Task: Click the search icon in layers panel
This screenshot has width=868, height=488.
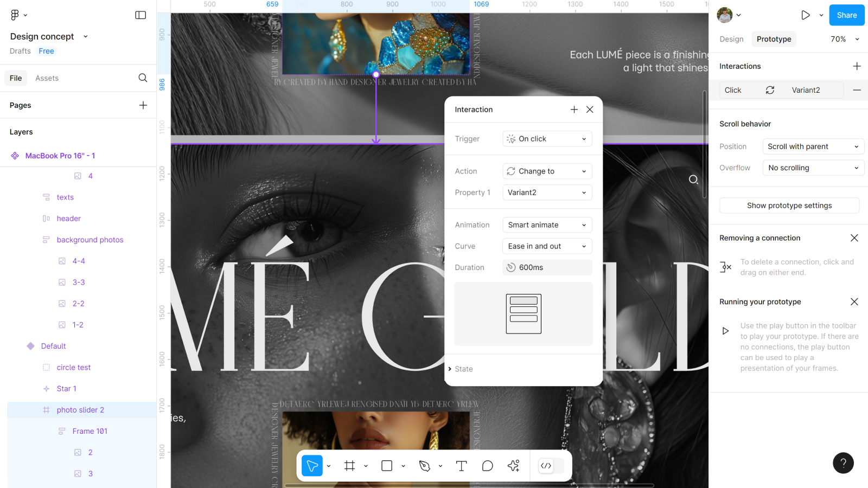Action: pyautogui.click(x=143, y=78)
